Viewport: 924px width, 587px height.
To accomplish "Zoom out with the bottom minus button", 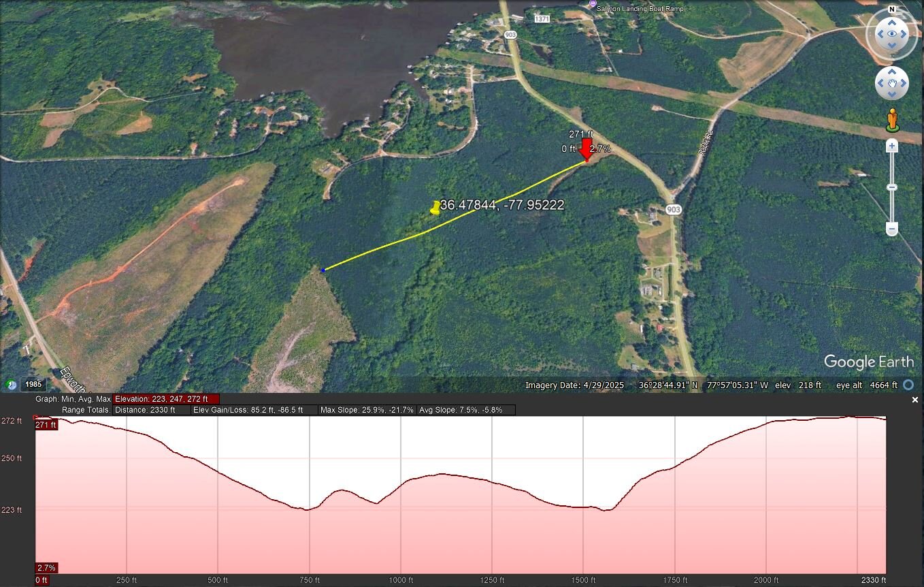I will click(892, 229).
